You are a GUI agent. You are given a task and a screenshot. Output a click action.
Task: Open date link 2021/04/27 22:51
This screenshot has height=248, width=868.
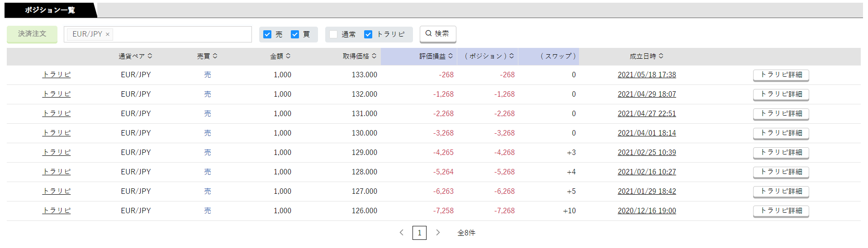[647, 113]
